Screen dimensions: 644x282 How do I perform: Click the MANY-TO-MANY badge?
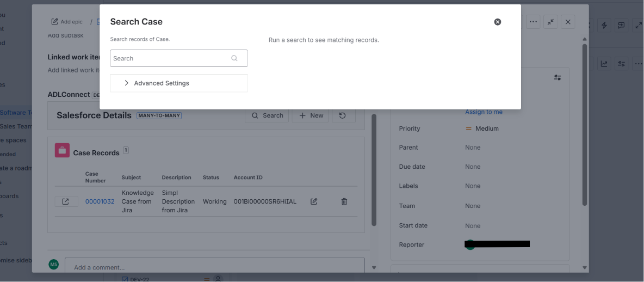click(x=159, y=115)
